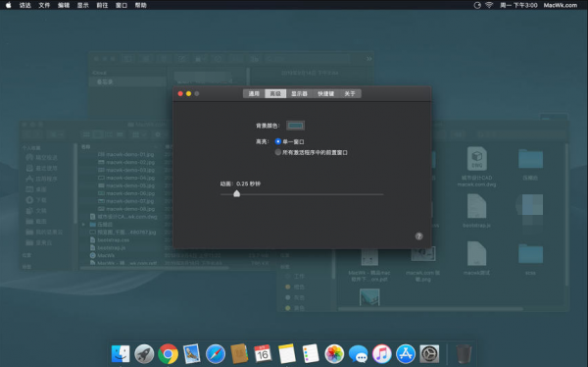Switch to the 通用 tab
The height and width of the screenshot is (367, 588).
pos(254,93)
